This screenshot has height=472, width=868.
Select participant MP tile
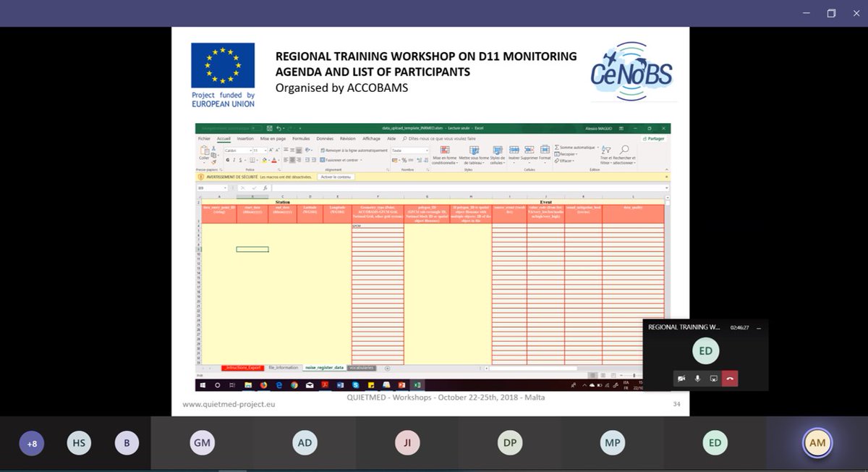pyautogui.click(x=612, y=443)
